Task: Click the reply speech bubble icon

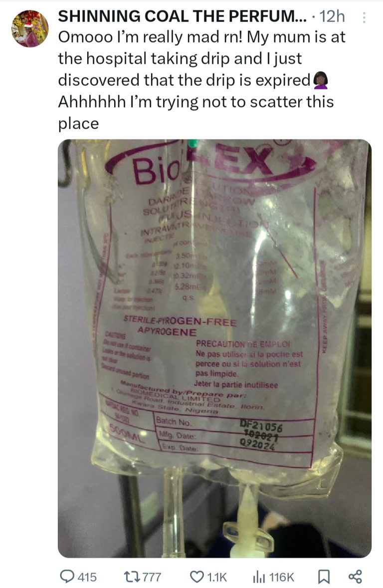Action: coord(67,577)
